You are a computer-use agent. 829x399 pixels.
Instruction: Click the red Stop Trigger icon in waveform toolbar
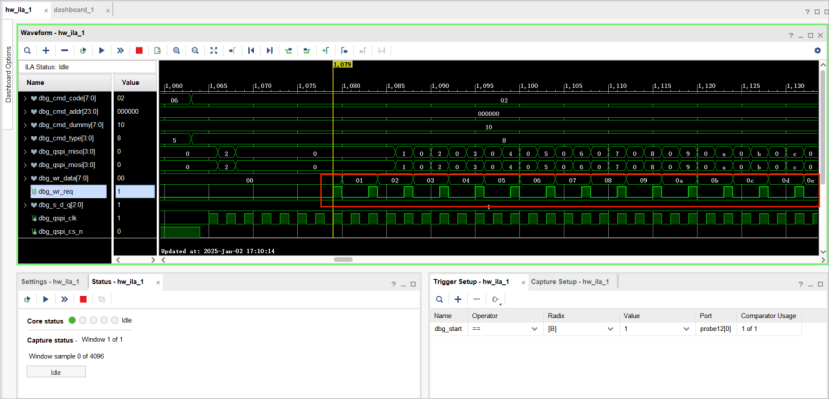coord(139,50)
